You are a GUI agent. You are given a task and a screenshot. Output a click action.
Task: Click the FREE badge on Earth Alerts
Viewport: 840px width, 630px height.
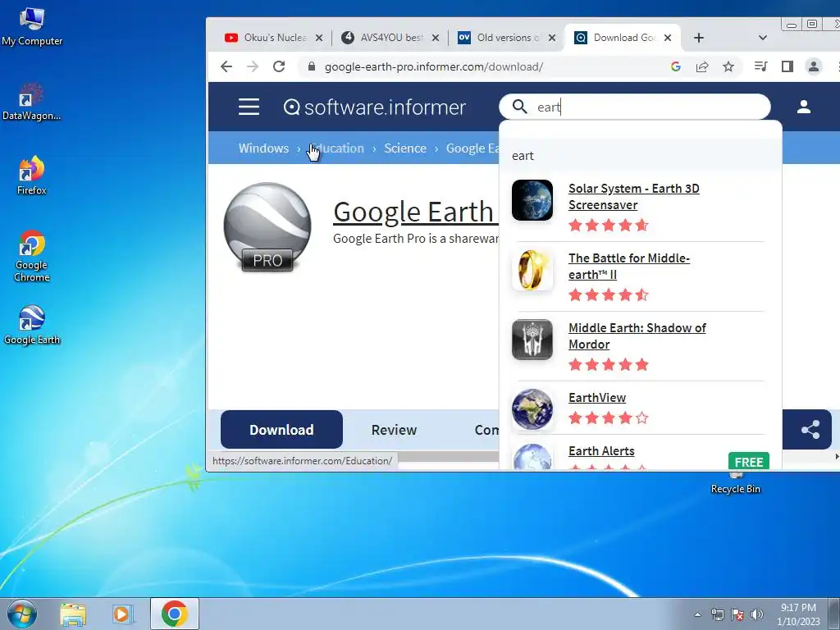pos(748,461)
